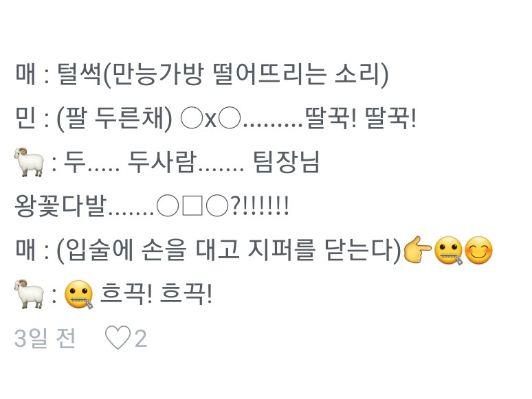Select the zipper-mouth emoji before '흐끅!'
The width and height of the screenshot is (532, 399).
(79, 294)
